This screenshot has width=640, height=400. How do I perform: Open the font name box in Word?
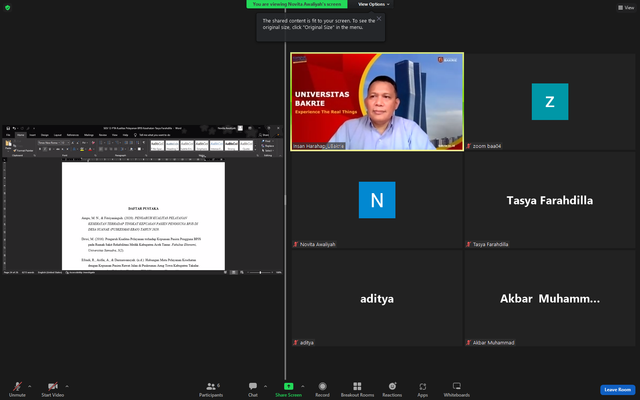[x=49, y=143]
